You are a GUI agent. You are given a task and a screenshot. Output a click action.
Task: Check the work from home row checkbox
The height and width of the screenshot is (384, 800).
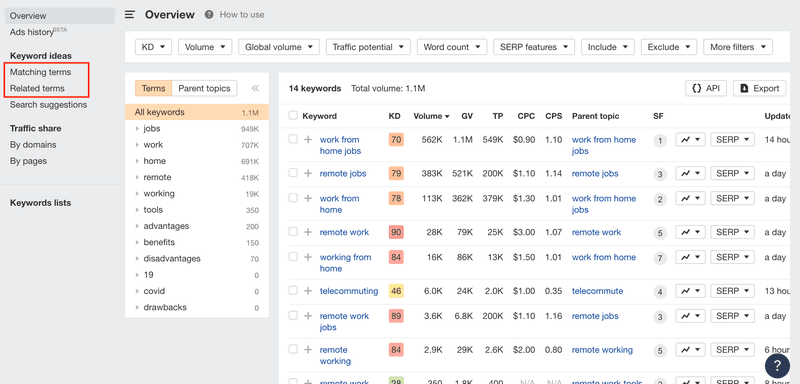tap(293, 197)
